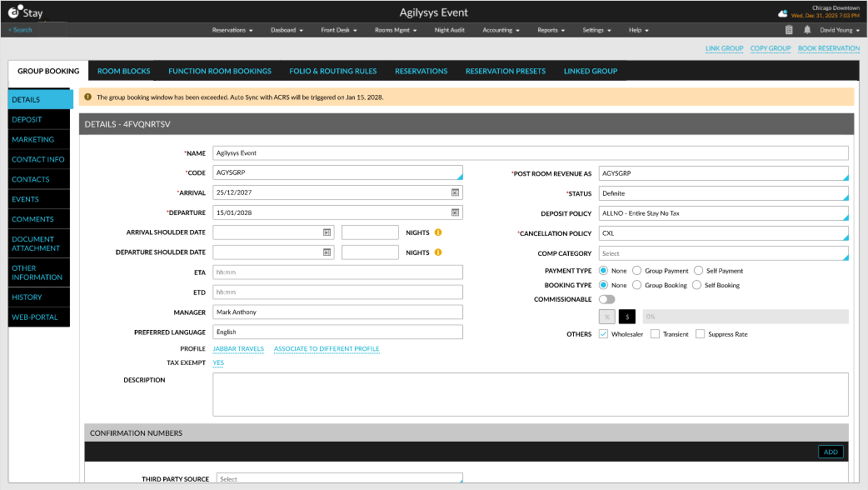Open Folio & Routing Rules tab
Viewport: 868px width, 490px height.
[332, 71]
